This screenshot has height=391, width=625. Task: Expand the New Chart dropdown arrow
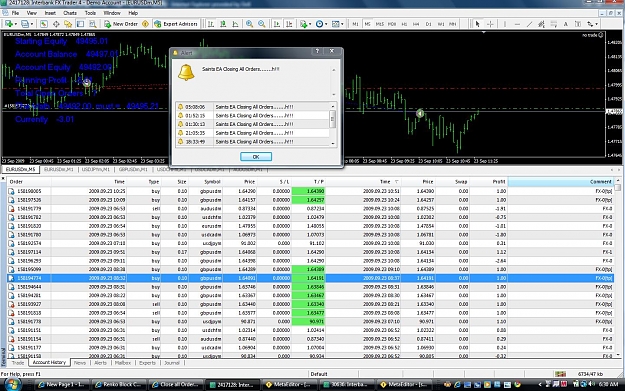(15, 24)
